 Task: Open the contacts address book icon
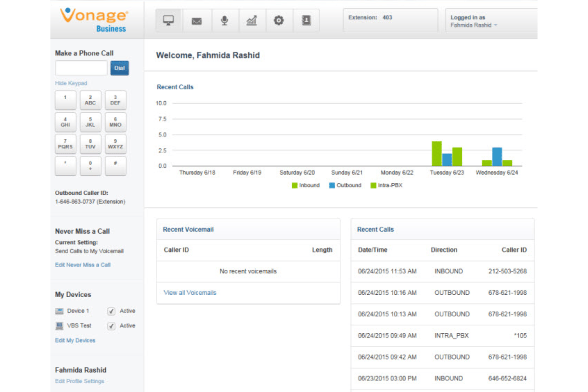click(x=306, y=20)
